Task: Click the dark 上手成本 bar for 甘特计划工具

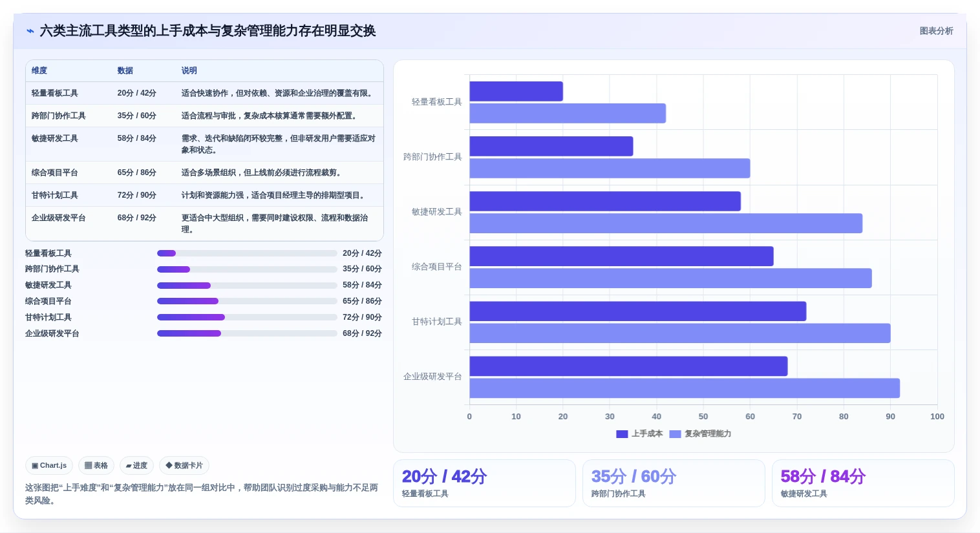Action: [x=638, y=311]
